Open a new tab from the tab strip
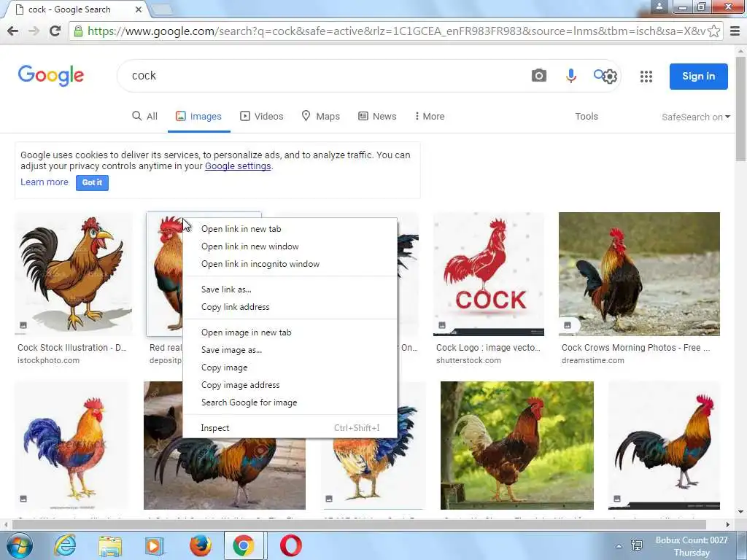 162,9
